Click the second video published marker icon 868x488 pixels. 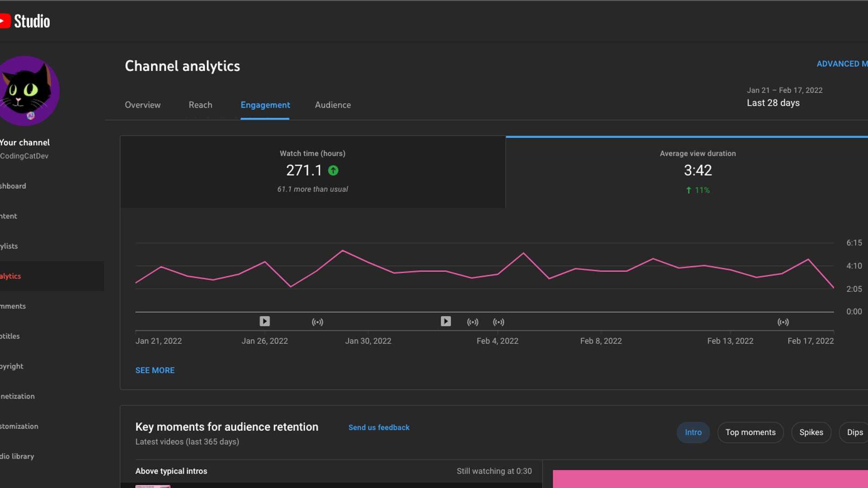point(446,321)
